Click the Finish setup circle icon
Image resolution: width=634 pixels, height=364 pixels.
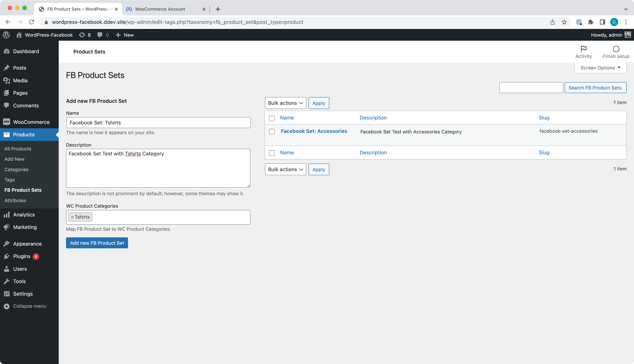616,49
